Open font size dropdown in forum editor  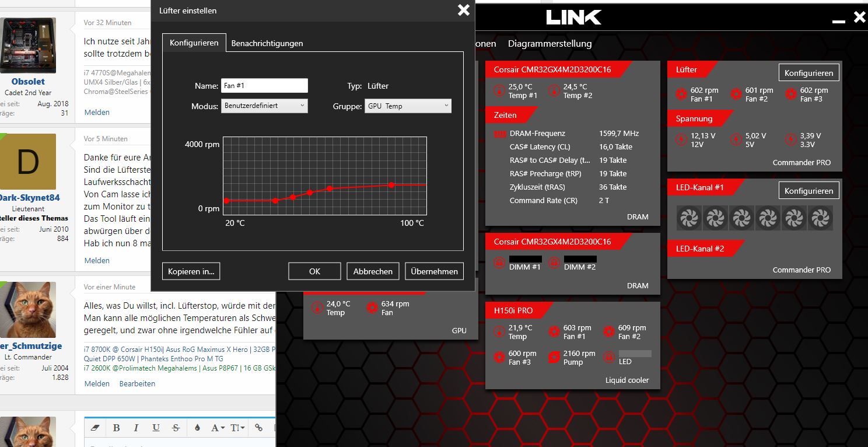(x=237, y=428)
